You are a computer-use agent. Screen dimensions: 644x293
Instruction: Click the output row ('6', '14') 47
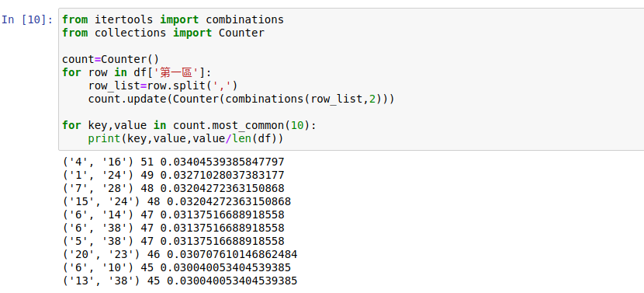[x=173, y=215]
